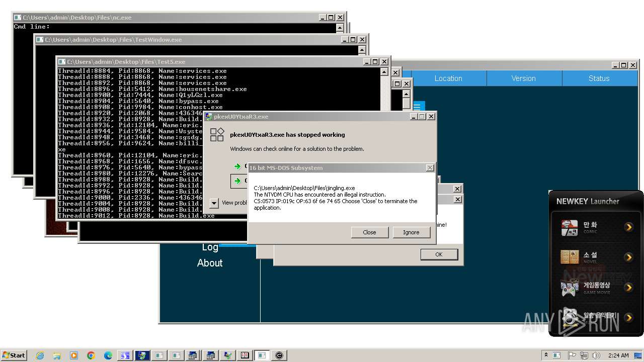644x362 pixels.
Task: Click the Q1yLGzl.exe thread line in console
Action: (140, 95)
